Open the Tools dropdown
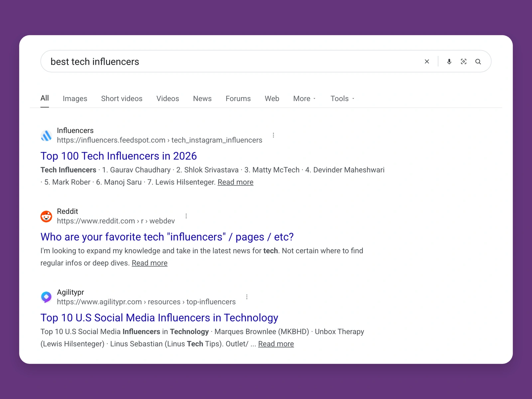The height and width of the screenshot is (399, 532). 342,99
